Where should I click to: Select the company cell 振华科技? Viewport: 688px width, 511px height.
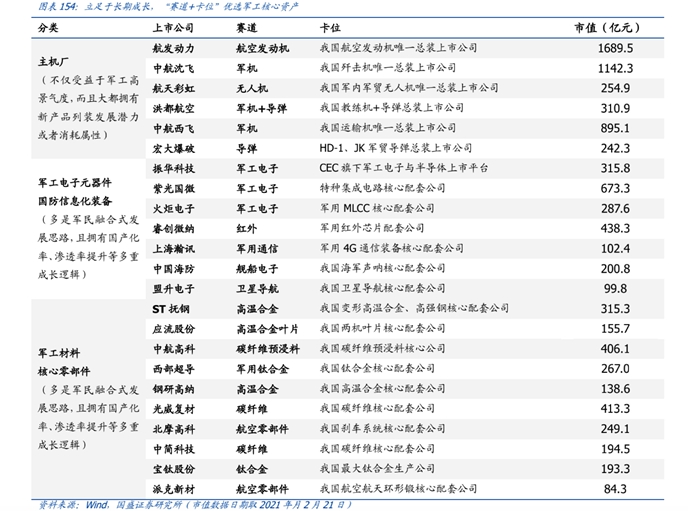[173, 168]
